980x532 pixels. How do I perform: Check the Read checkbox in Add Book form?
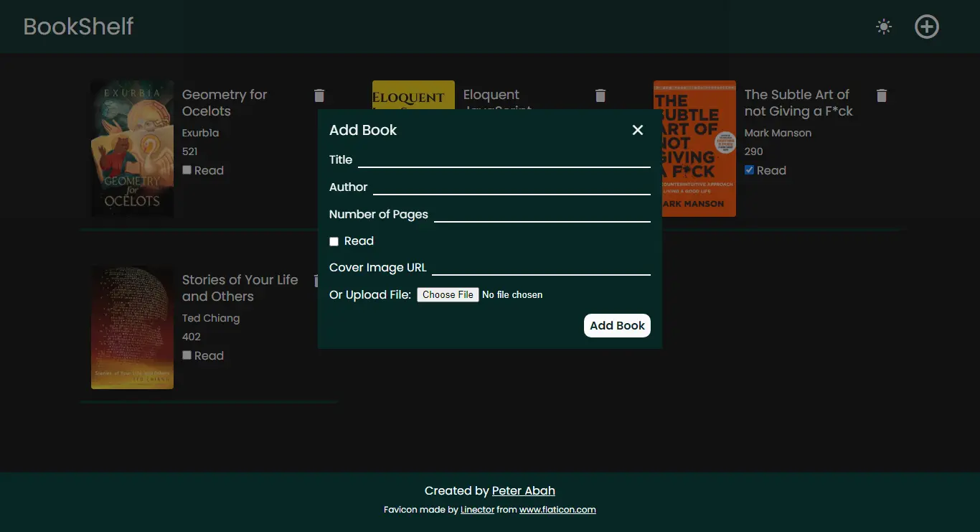click(x=334, y=241)
